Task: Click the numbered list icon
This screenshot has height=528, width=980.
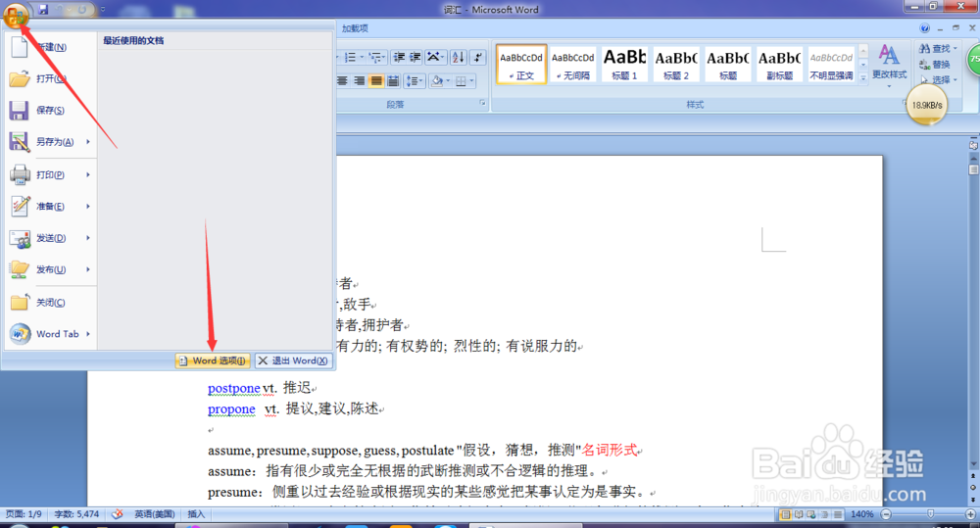Action: pos(351,58)
